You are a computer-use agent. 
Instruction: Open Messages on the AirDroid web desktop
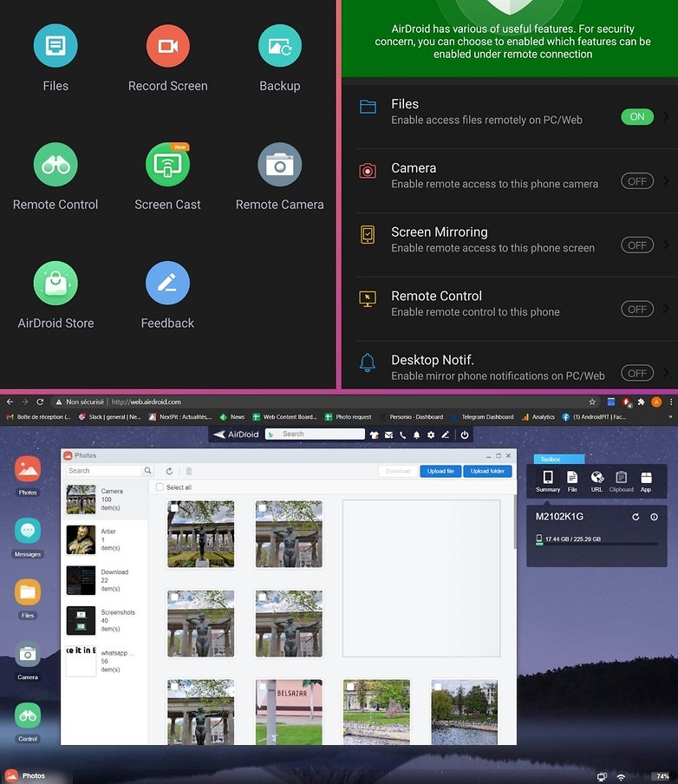click(28, 531)
